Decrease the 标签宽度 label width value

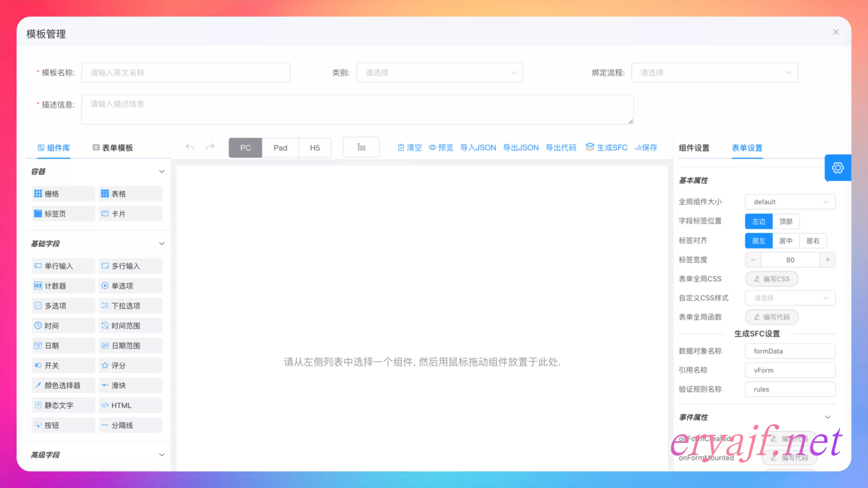753,260
